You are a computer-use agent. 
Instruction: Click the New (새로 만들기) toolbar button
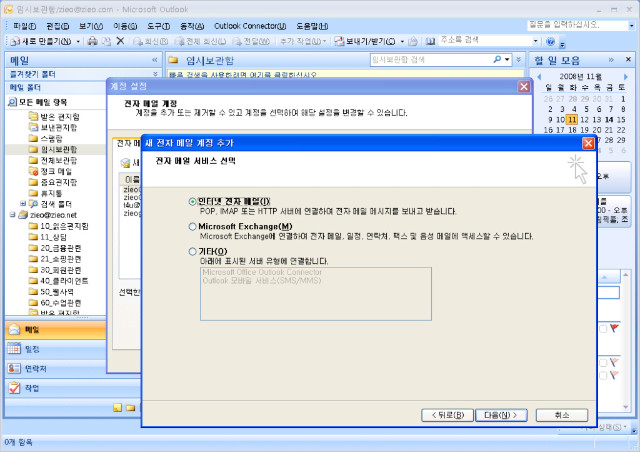click(41, 41)
